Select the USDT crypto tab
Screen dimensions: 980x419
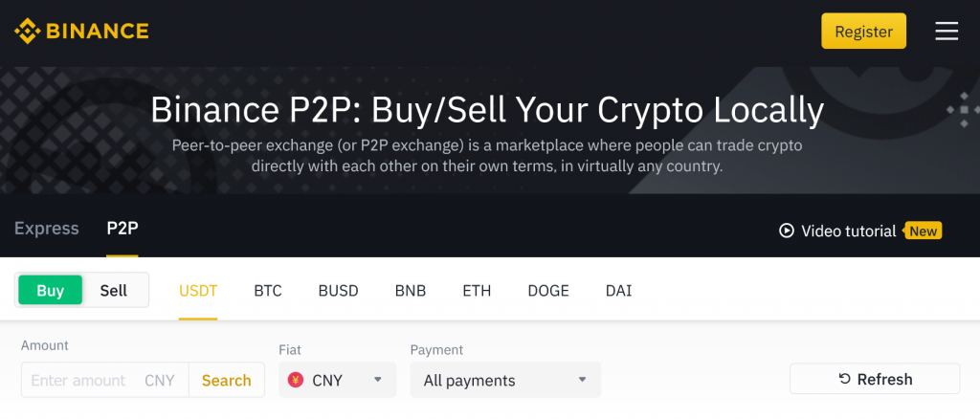[198, 291]
